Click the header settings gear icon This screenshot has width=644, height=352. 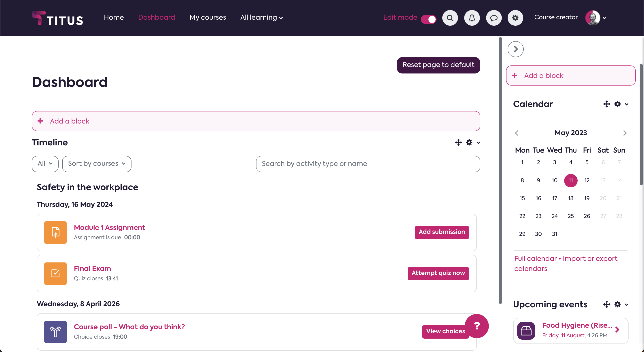pyautogui.click(x=515, y=18)
